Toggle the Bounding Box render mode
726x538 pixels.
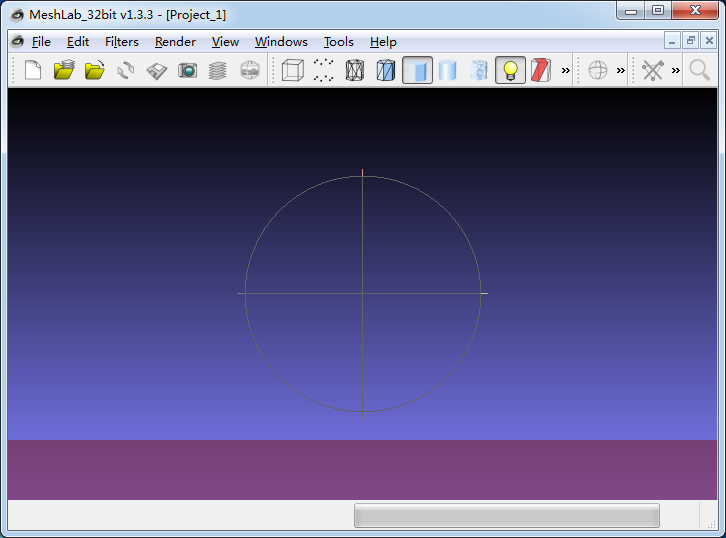click(x=292, y=70)
